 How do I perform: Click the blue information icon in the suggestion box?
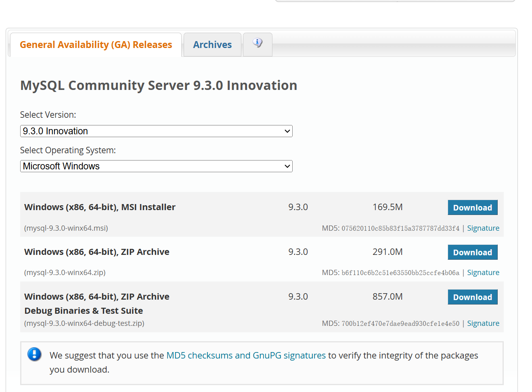coord(34,355)
